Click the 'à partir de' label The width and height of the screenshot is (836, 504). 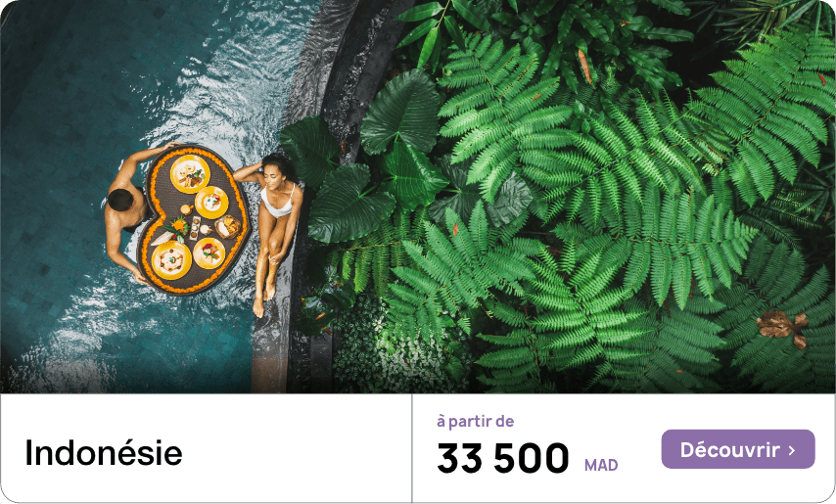tap(475, 422)
